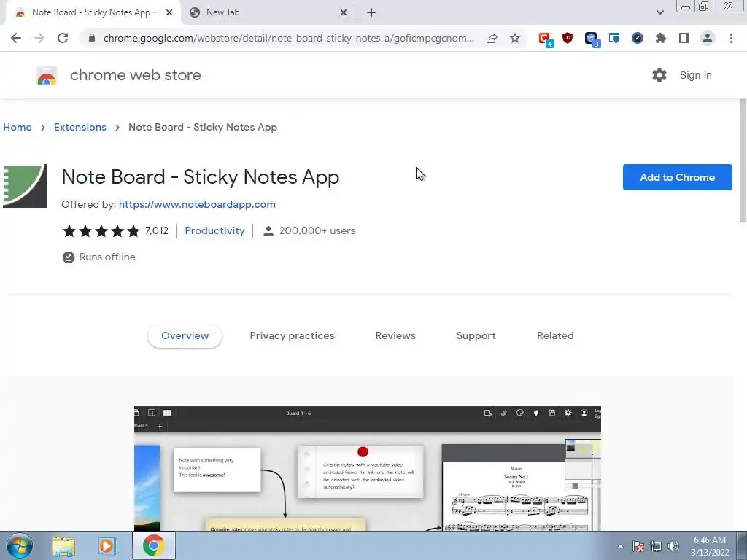Click the 7,012 ratings count
747x560 pixels.
(157, 231)
